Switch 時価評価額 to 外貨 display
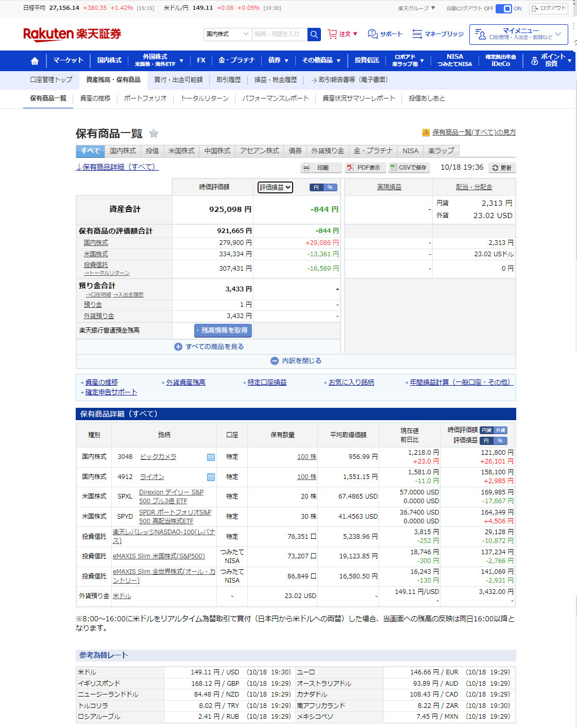 [500, 430]
